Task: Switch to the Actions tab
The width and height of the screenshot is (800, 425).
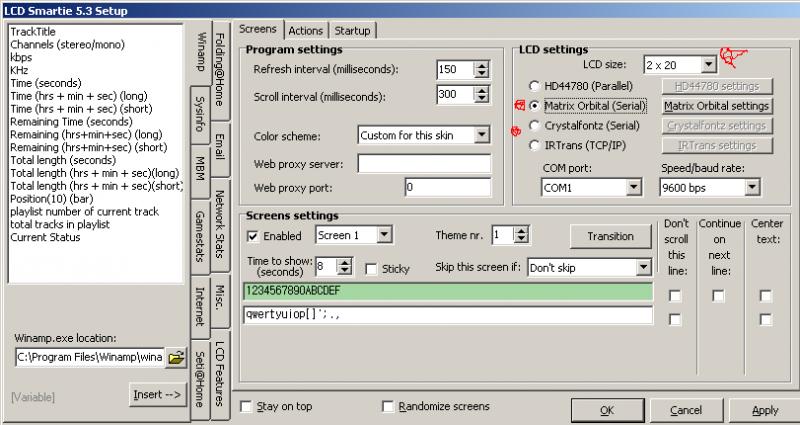Action: 305,31
